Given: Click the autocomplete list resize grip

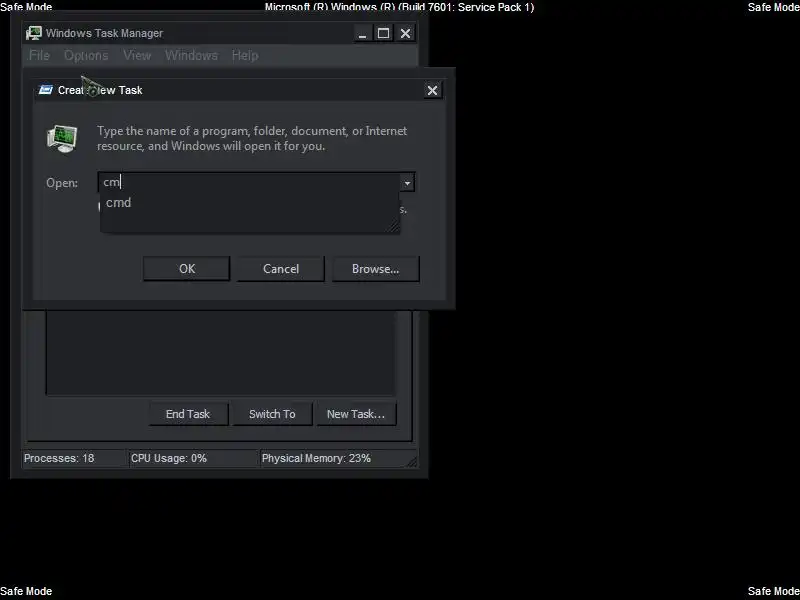Looking at the screenshot, I should tap(393, 226).
